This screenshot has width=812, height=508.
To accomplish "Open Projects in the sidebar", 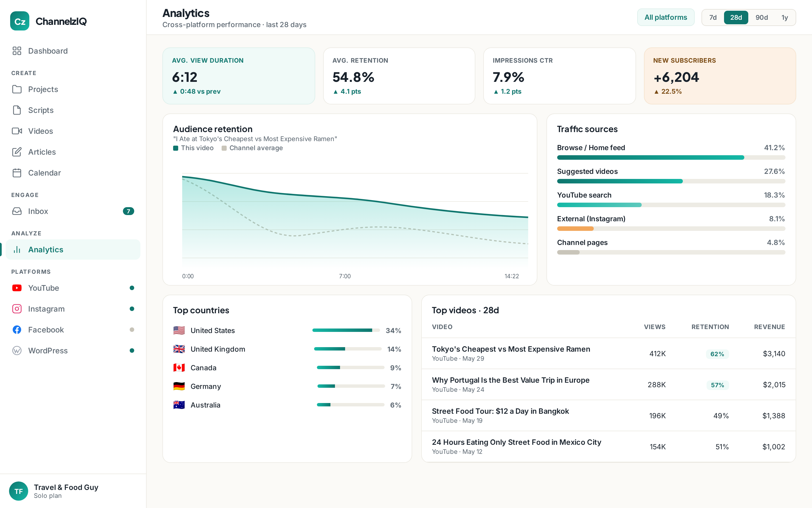I will [x=73, y=89].
